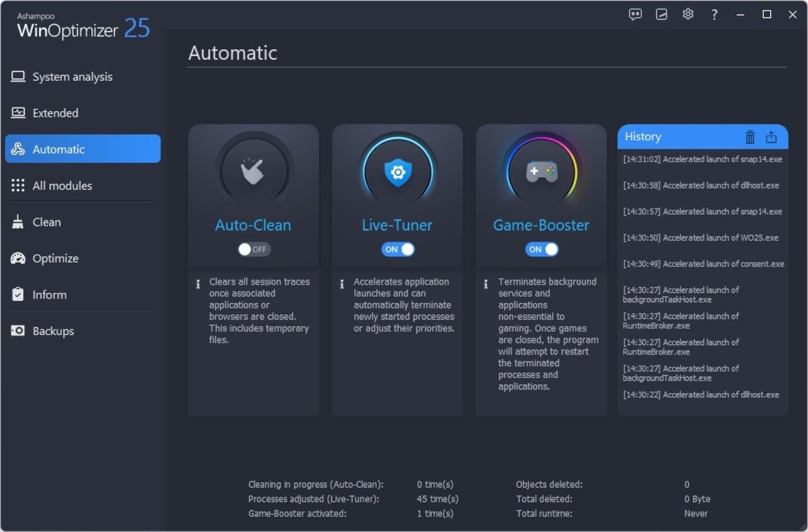Select history entry for consent.exe
The image size is (808, 532).
coord(704,264)
